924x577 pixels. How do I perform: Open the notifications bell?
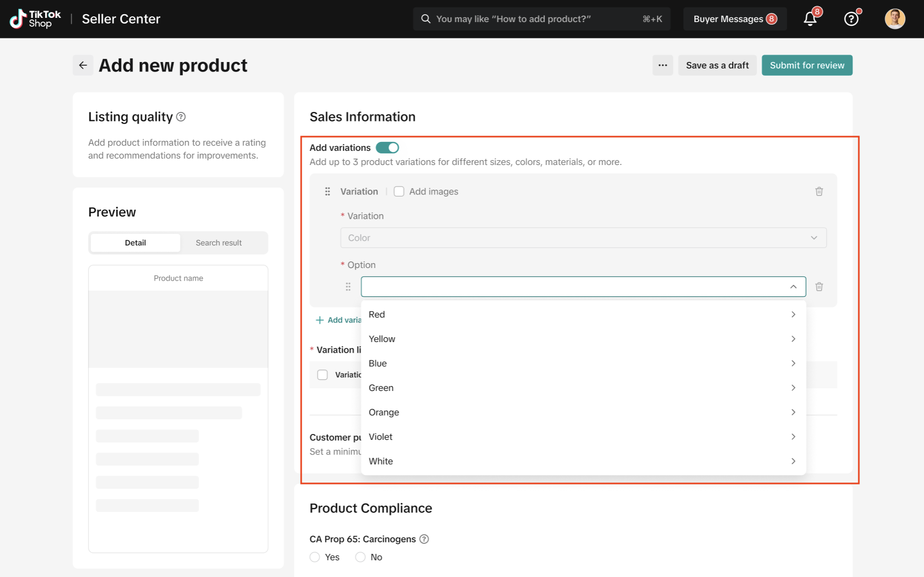[x=810, y=19]
